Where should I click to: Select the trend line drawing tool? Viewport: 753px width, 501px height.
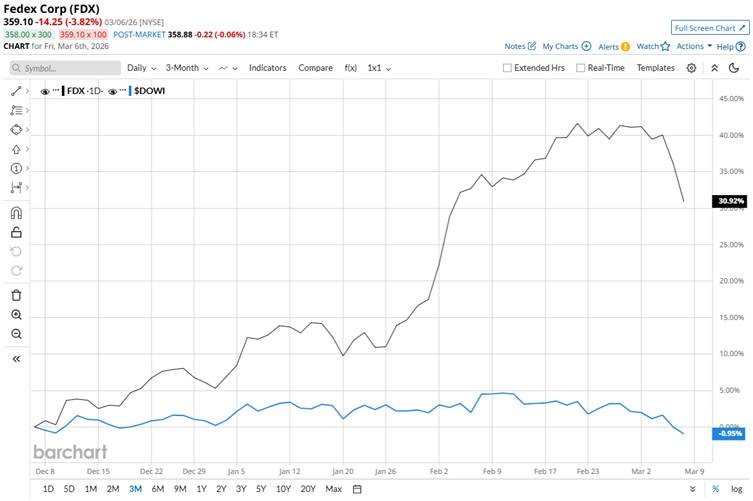coord(16,91)
